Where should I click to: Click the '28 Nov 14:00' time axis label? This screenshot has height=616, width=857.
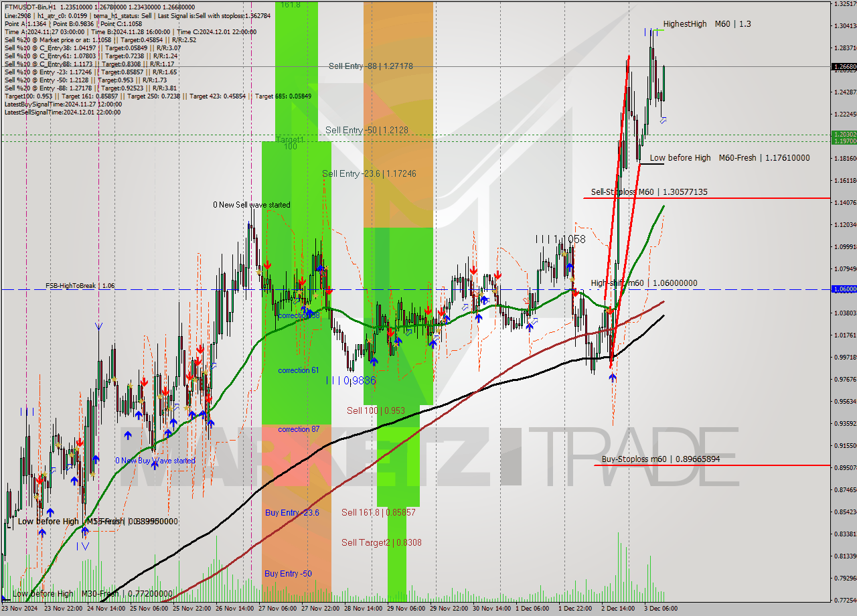pos(365,609)
